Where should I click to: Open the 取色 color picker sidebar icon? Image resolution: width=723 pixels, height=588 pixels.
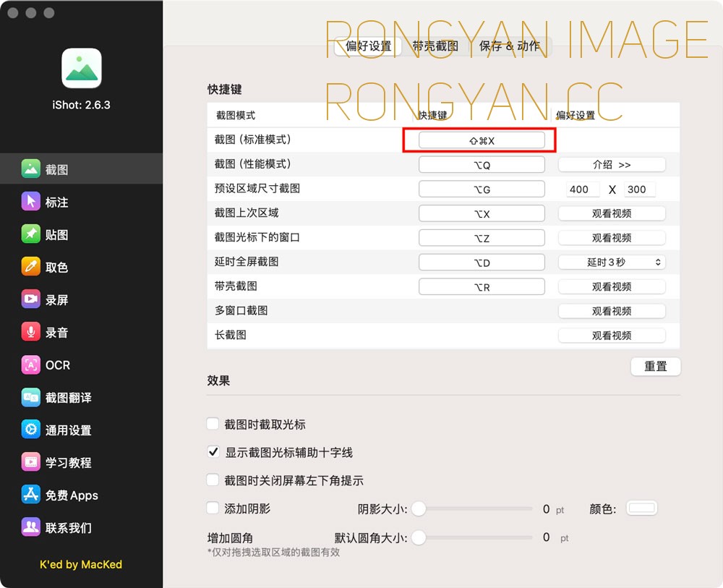(31, 267)
